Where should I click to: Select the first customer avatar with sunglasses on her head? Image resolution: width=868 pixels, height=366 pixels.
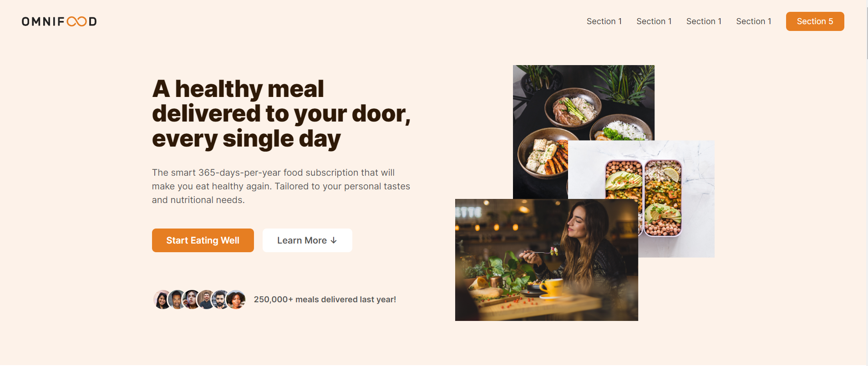[x=161, y=300]
